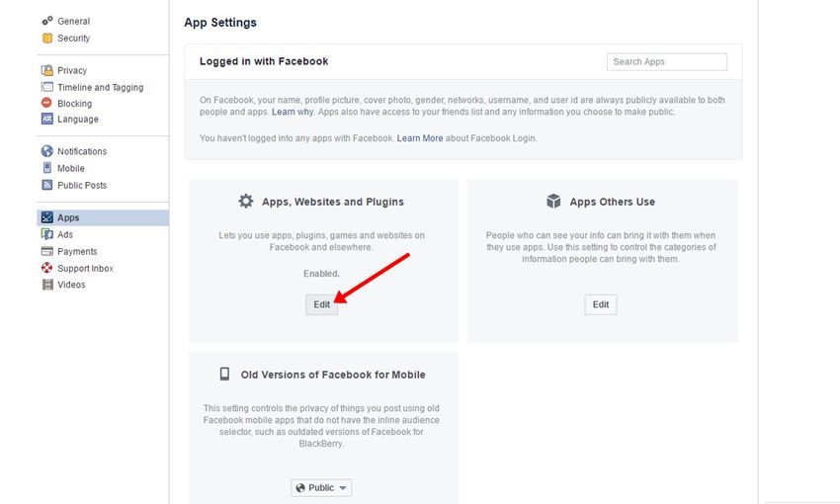The width and height of the screenshot is (840, 504).
Task: Open General settings page
Action: click(73, 21)
